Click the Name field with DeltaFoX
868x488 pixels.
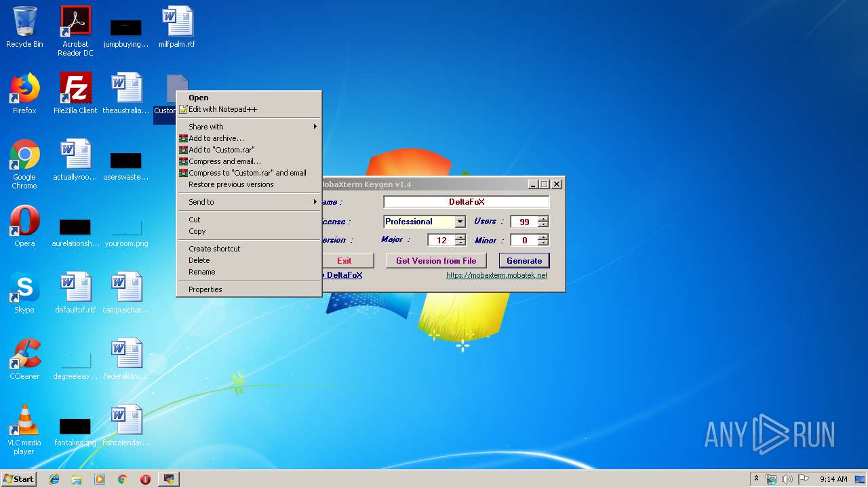coord(467,202)
